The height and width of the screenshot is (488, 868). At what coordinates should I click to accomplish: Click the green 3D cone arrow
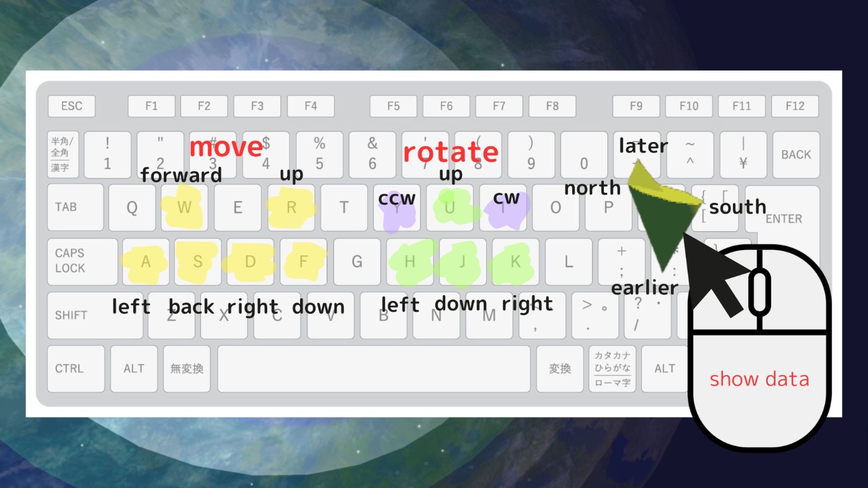tap(665, 216)
